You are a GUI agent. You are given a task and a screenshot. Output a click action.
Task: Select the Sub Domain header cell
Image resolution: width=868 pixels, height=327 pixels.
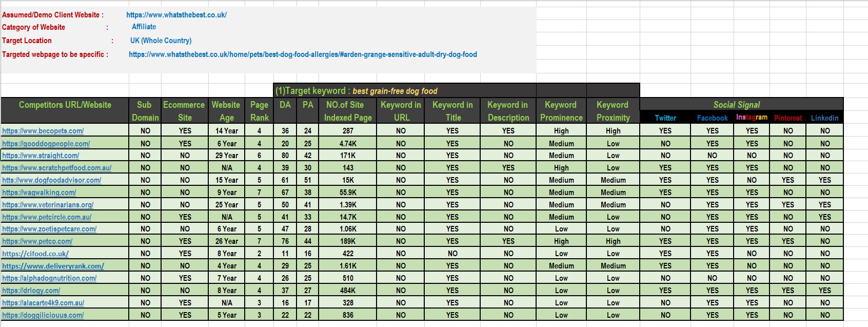(145, 111)
